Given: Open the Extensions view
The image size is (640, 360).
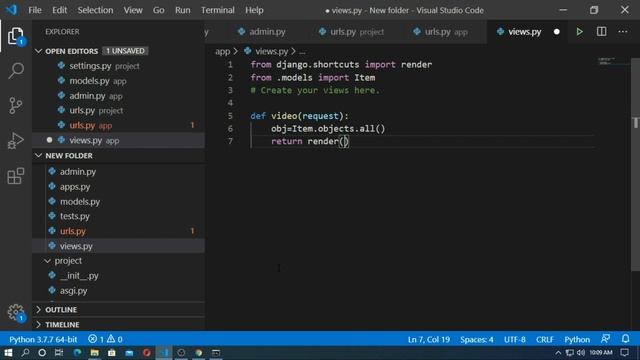Looking at the screenshot, I should 16,176.
